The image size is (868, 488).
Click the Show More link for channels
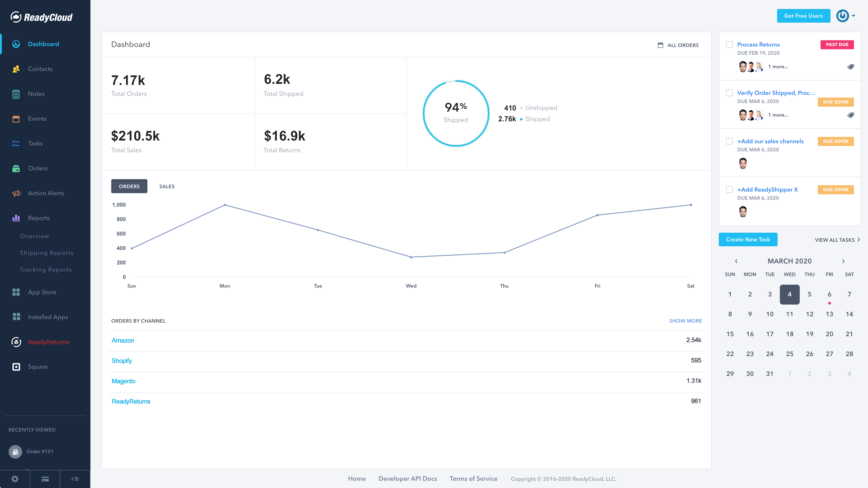pyautogui.click(x=685, y=321)
